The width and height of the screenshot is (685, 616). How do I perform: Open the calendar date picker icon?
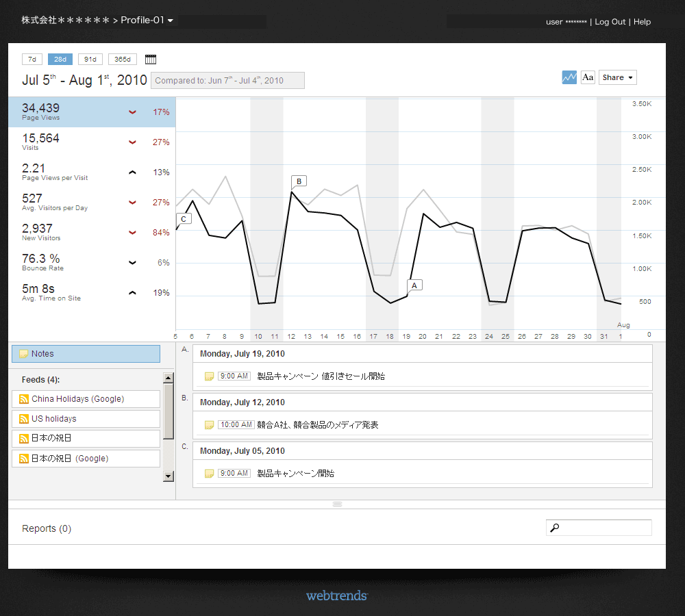150,60
